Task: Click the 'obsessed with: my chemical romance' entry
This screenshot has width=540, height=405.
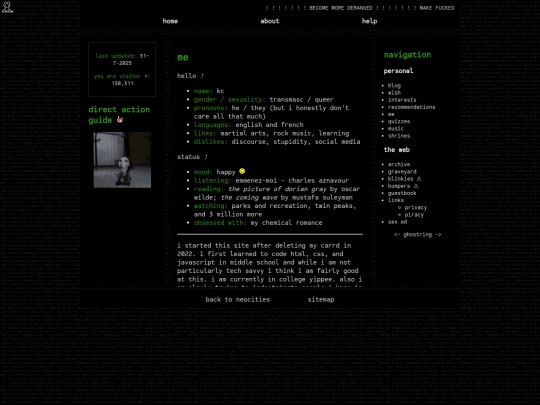Action: click(x=258, y=223)
